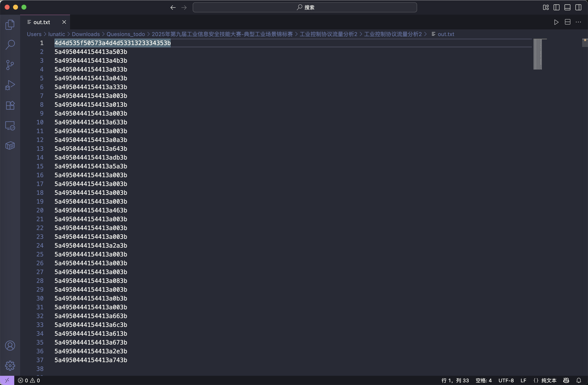Click the remote window indicator in status bar
Viewport: 588px width, 385px height.
pyautogui.click(x=7, y=380)
